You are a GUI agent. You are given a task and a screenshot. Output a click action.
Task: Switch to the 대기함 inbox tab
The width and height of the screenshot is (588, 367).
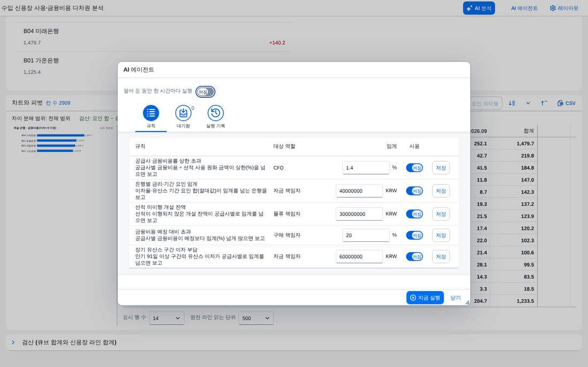[x=183, y=117]
